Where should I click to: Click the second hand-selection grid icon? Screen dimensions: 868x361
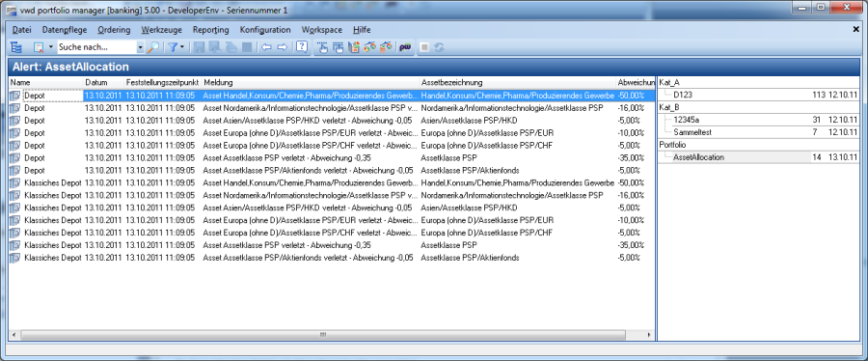pos(338,47)
